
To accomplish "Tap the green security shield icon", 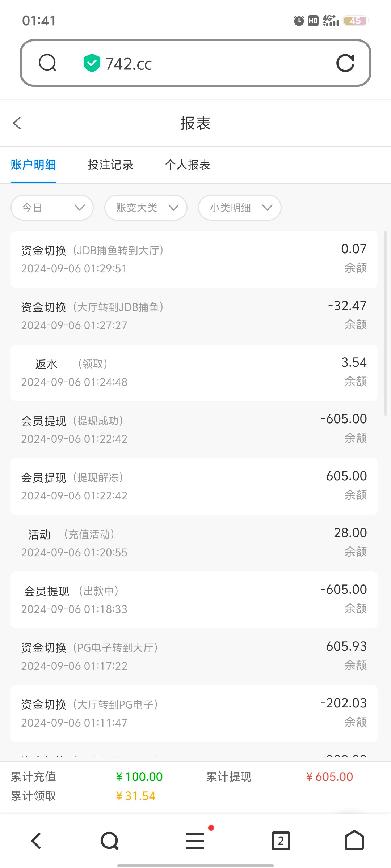I will pyautogui.click(x=92, y=63).
